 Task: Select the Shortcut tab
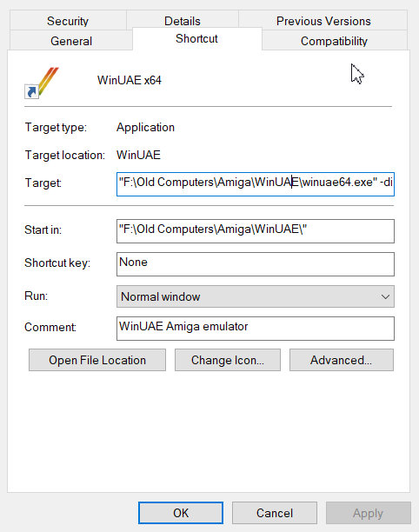click(x=196, y=38)
